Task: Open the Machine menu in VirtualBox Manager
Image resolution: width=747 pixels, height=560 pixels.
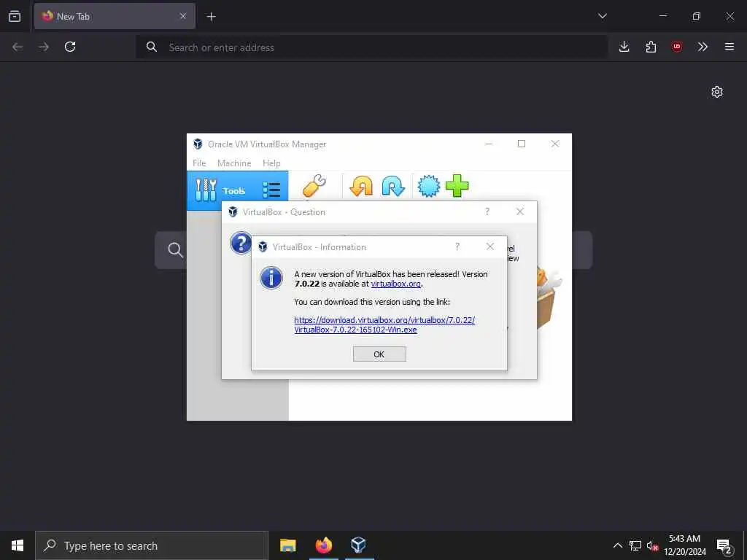Action: pos(234,163)
